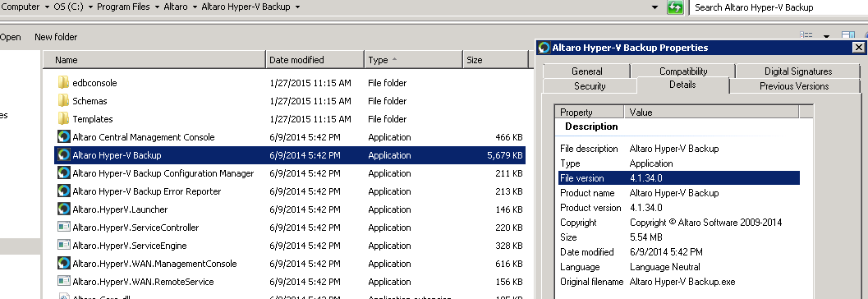Sort by Date modified column header
The width and height of the screenshot is (868, 299).
tap(315, 60)
